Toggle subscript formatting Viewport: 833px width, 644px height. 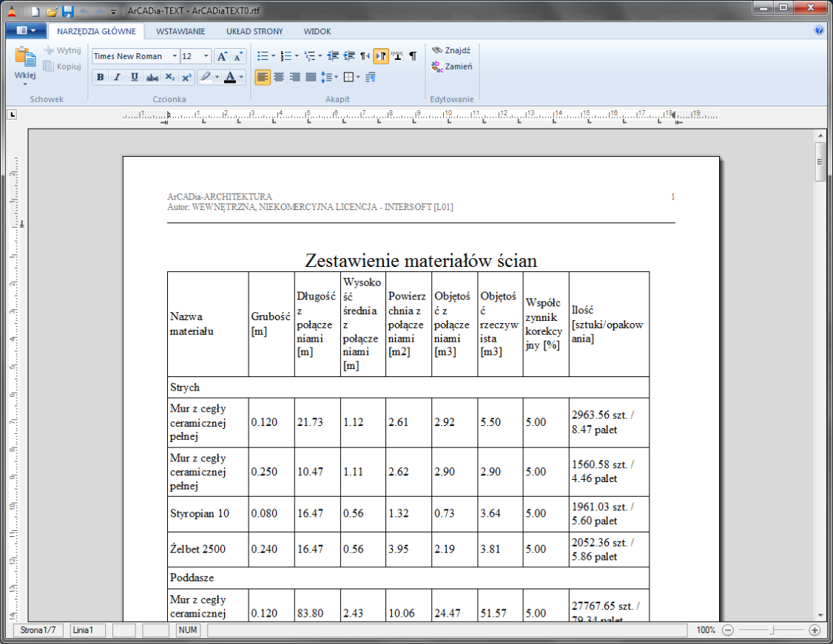tap(169, 78)
